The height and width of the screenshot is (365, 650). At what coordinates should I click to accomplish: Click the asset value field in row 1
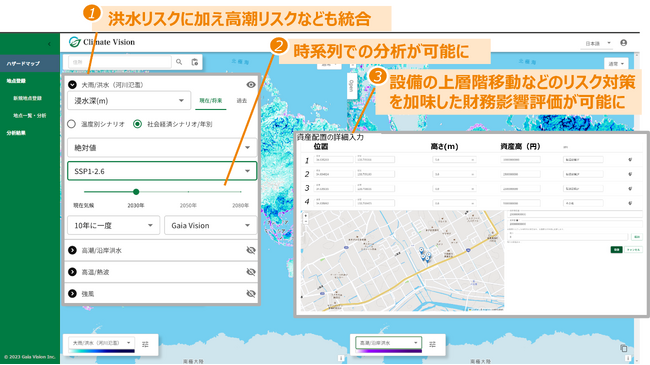(520, 159)
